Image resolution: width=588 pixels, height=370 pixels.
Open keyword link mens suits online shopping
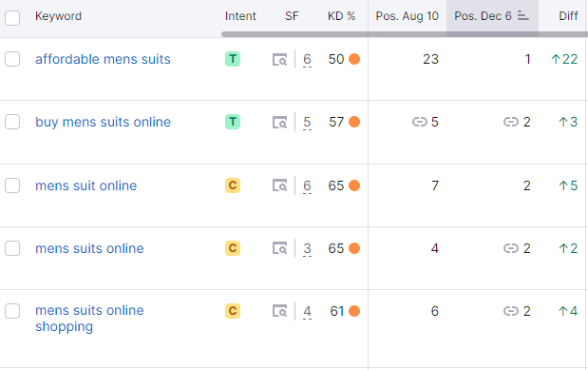pos(89,319)
